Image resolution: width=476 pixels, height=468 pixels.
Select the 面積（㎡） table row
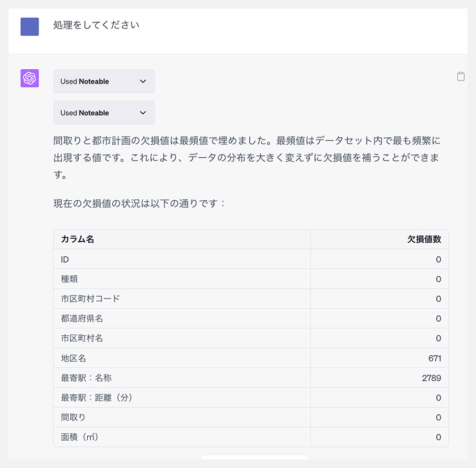[251, 437]
